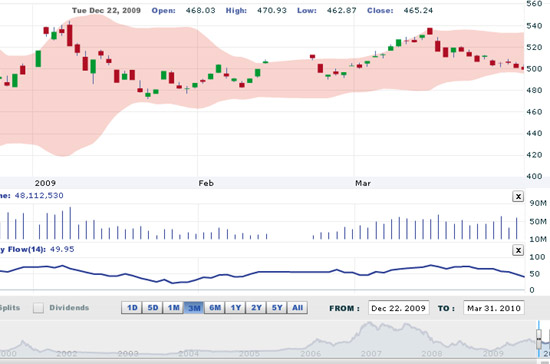This screenshot has width=550, height=364.
Task: Click the Close value 465.24
Action: pyautogui.click(x=418, y=11)
